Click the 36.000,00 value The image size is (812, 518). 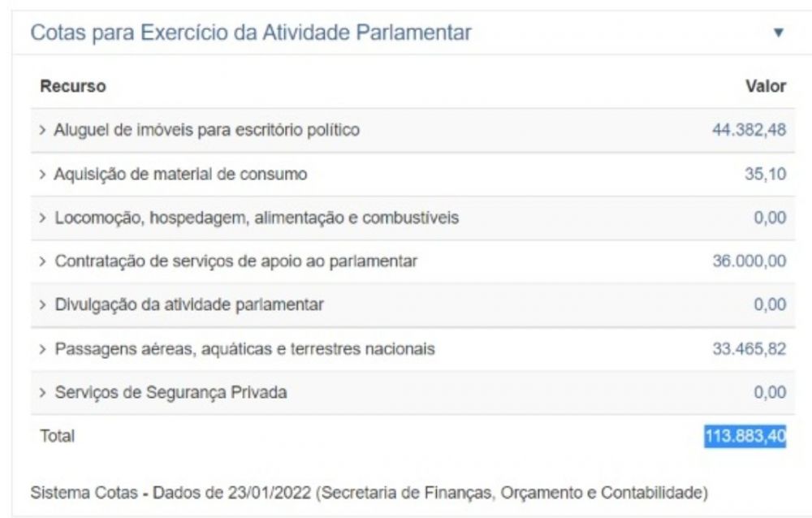749,261
